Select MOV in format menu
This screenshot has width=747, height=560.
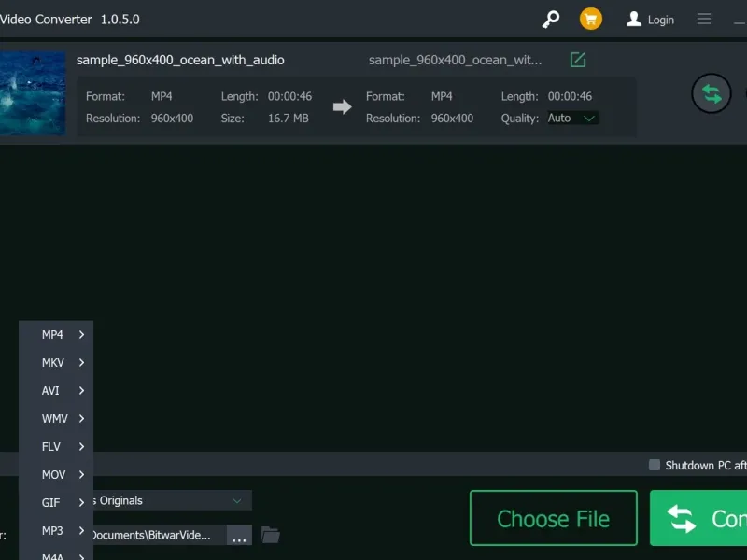[56, 475]
